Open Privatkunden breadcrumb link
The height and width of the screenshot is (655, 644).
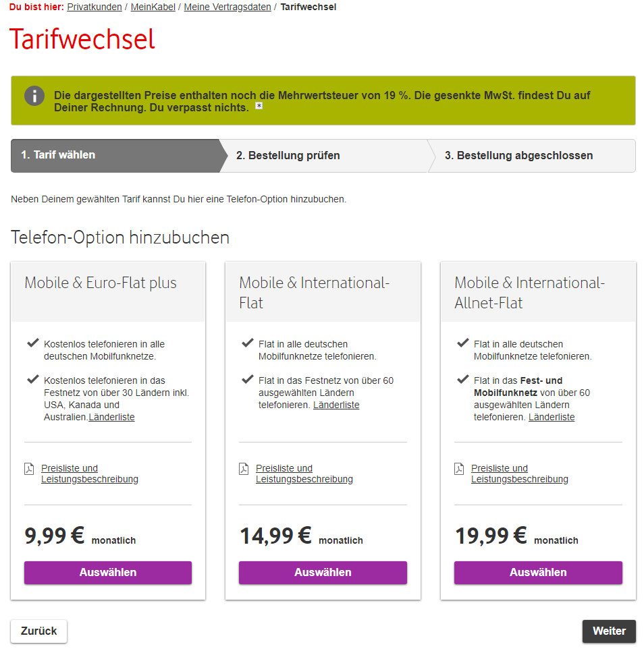(95, 7)
